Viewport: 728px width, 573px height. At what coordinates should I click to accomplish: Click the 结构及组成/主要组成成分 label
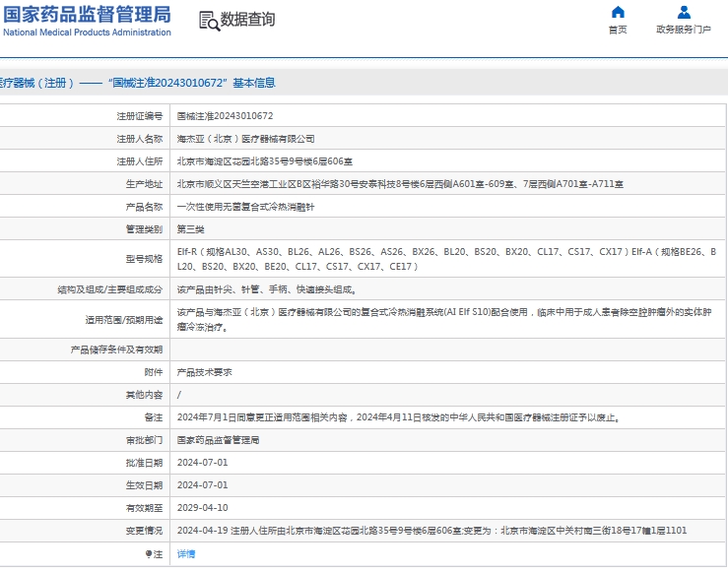click(110, 289)
